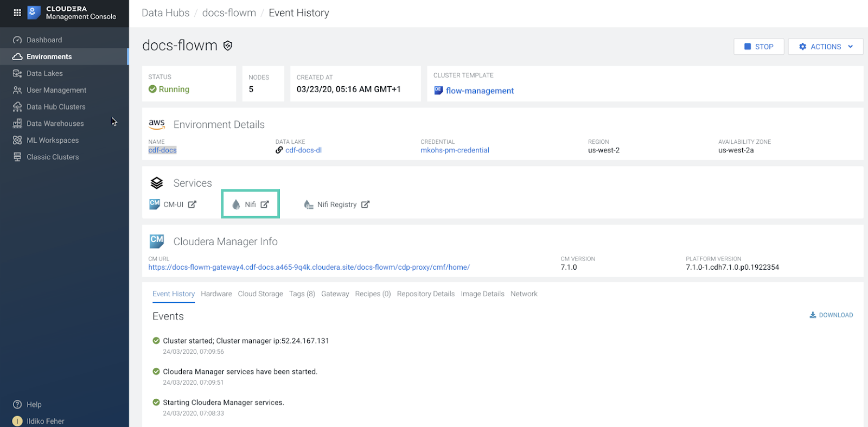
Task: Open the Cloudera Manager CM URL
Action: pyautogui.click(x=309, y=267)
